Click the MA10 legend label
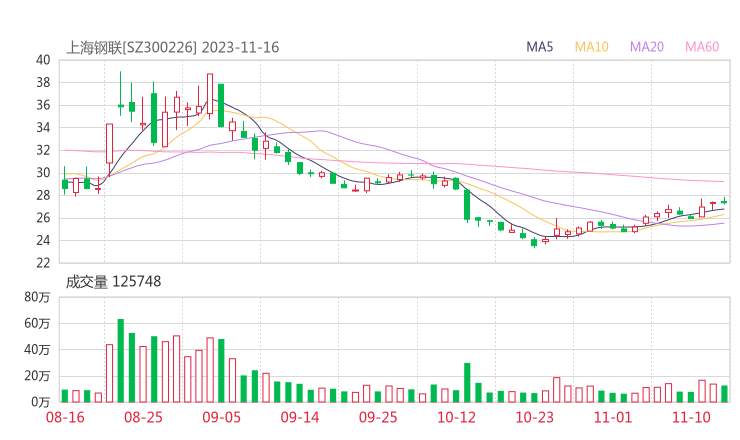The image size is (740, 440). point(591,47)
